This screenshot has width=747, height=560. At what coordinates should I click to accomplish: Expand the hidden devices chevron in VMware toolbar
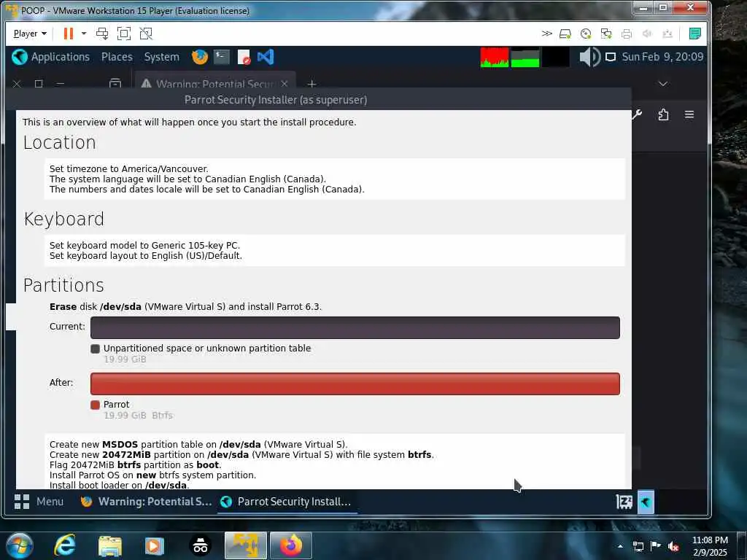click(547, 34)
